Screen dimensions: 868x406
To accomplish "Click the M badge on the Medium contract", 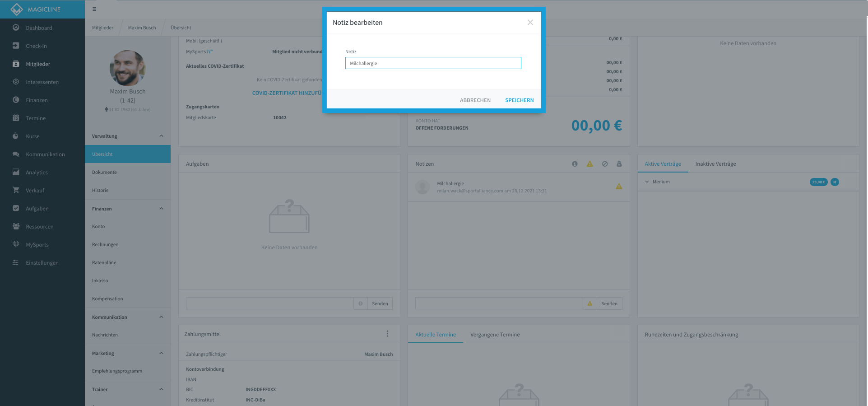I will 835,182.
